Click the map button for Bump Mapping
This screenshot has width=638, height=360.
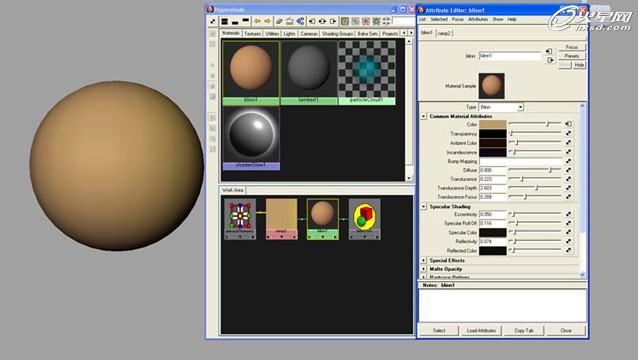(x=568, y=161)
